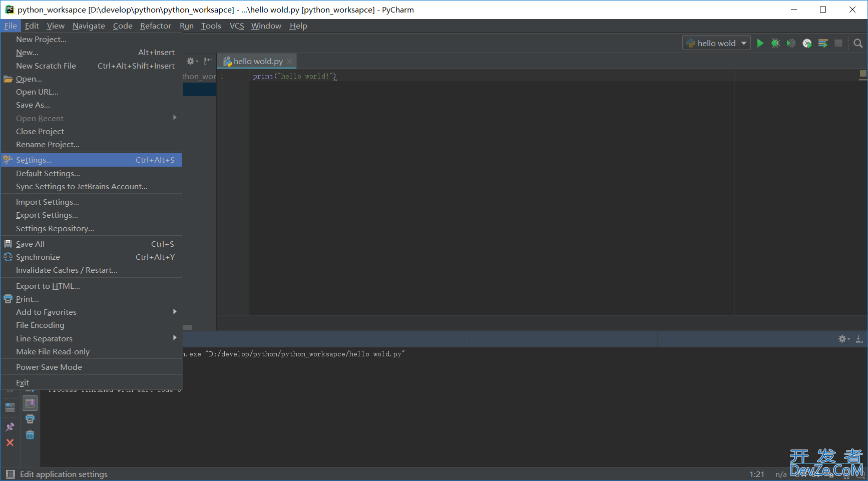Select Settings... in File menu
The height and width of the screenshot is (481, 868).
(x=91, y=160)
